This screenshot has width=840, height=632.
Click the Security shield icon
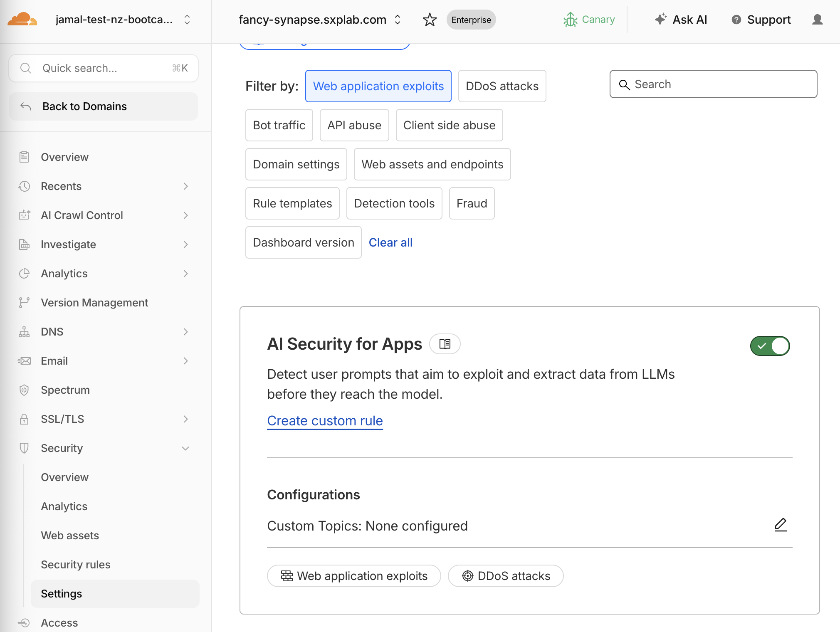coord(24,448)
